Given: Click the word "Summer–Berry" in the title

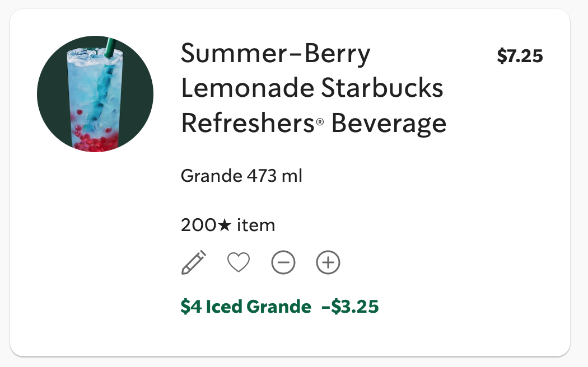Looking at the screenshot, I should tap(276, 54).
